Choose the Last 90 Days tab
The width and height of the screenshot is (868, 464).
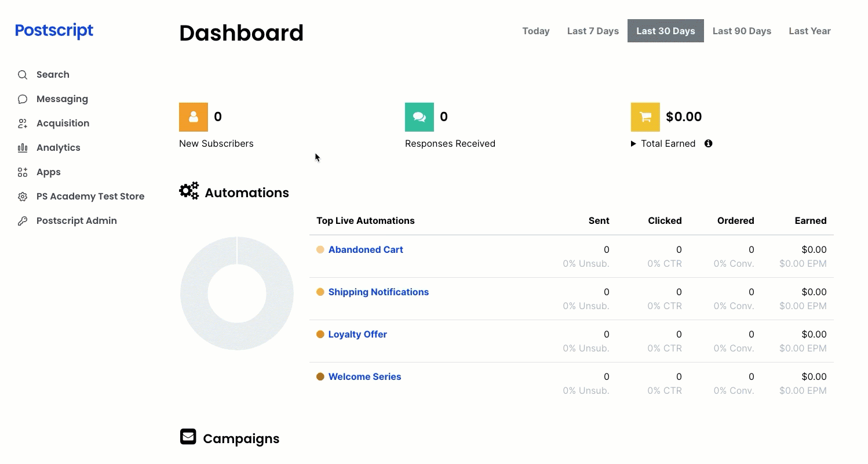(742, 31)
